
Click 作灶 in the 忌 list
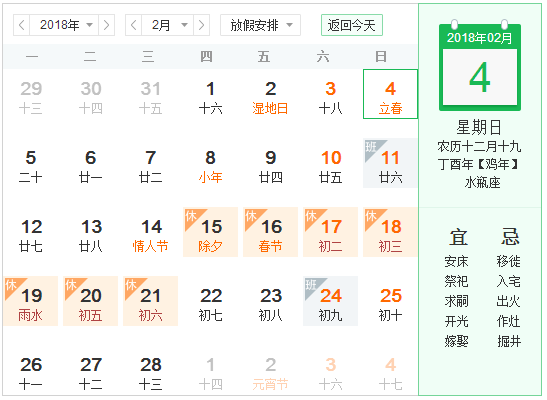(509, 321)
